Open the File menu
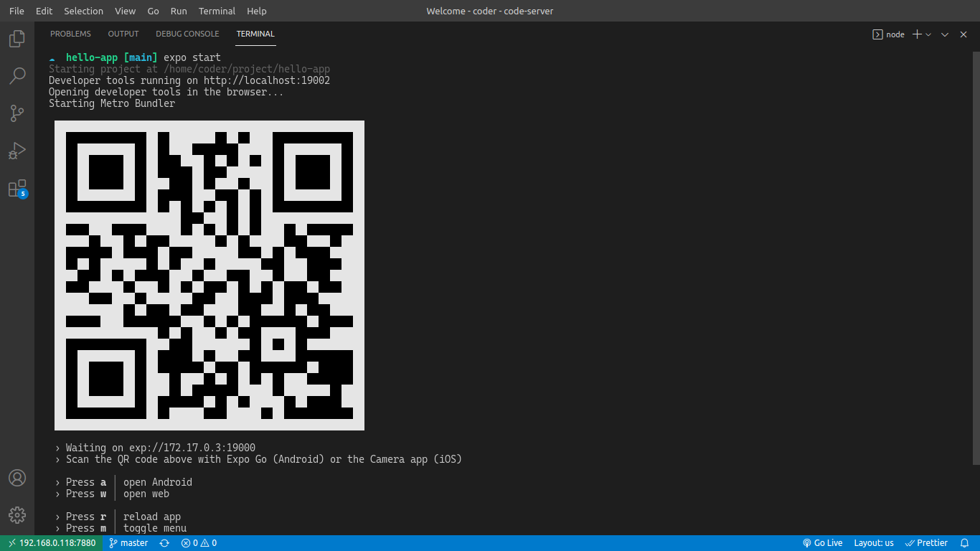980x551 pixels. [x=17, y=11]
